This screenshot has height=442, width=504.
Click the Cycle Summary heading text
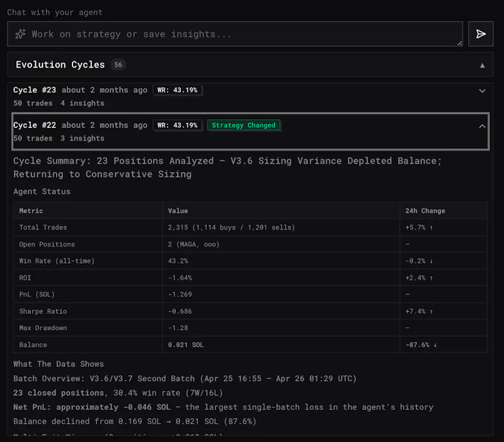coord(227,167)
